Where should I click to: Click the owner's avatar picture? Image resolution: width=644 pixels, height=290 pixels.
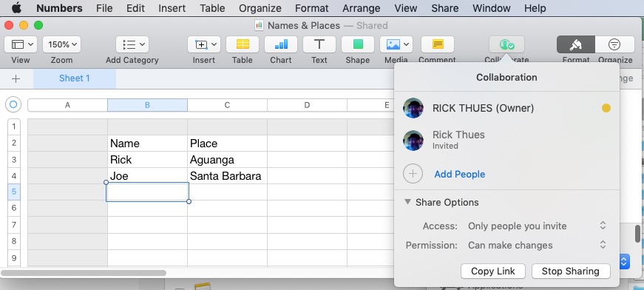coord(413,108)
